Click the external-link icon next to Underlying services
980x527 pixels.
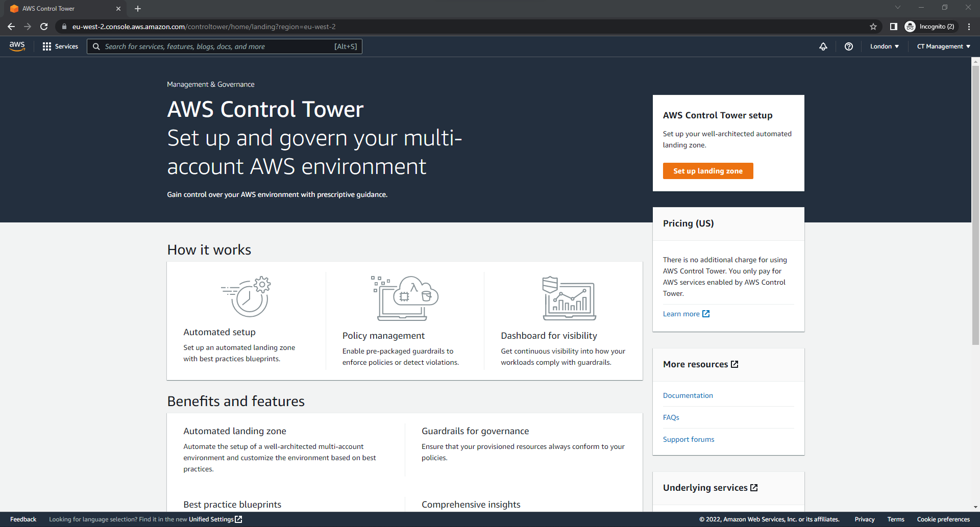click(x=754, y=487)
